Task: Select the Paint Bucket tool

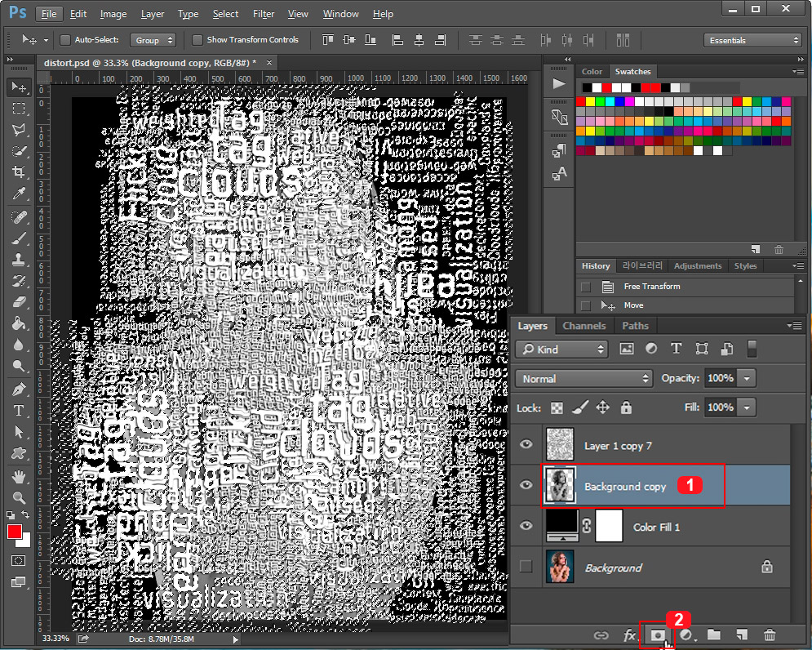Action: pyautogui.click(x=19, y=323)
